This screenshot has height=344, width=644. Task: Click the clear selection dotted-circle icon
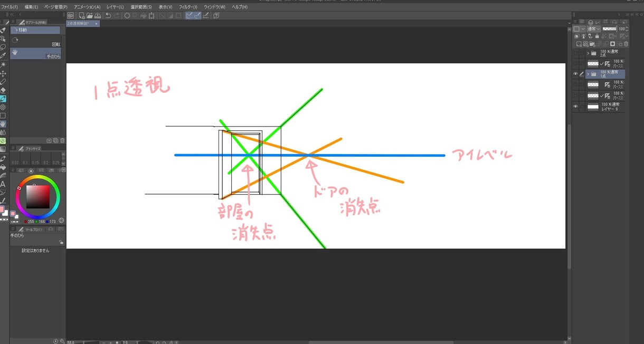(x=127, y=16)
